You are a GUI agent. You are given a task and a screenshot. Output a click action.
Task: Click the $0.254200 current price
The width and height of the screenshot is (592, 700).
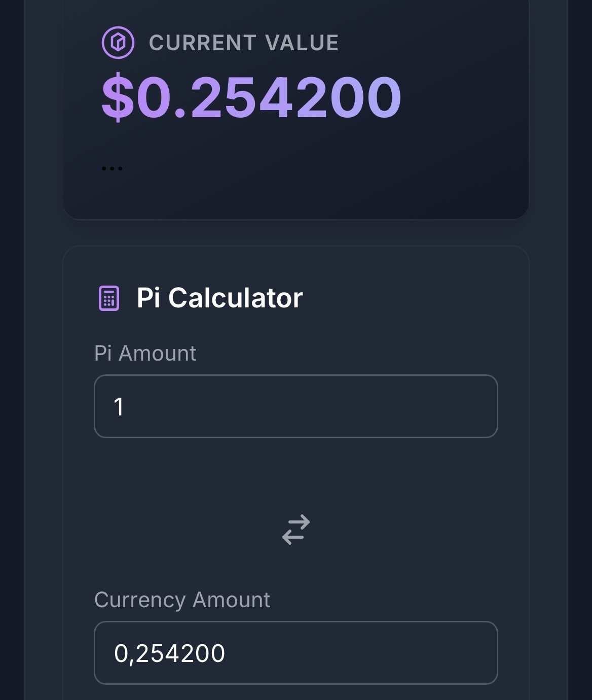(251, 97)
